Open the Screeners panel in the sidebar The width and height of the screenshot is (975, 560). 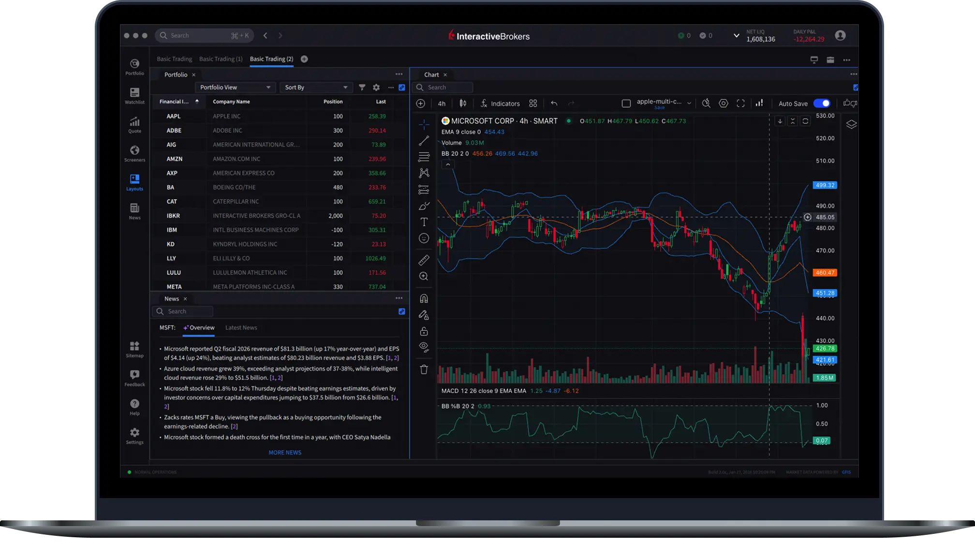click(x=134, y=153)
